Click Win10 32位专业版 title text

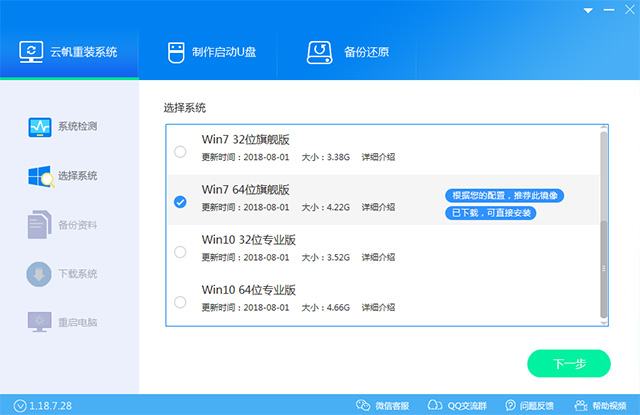pyautogui.click(x=249, y=240)
